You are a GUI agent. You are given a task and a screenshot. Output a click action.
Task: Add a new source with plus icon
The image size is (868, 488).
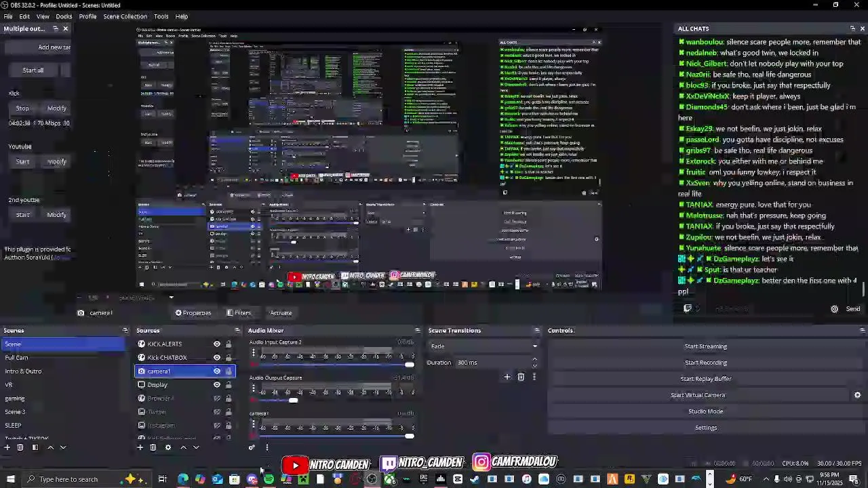[140, 447]
